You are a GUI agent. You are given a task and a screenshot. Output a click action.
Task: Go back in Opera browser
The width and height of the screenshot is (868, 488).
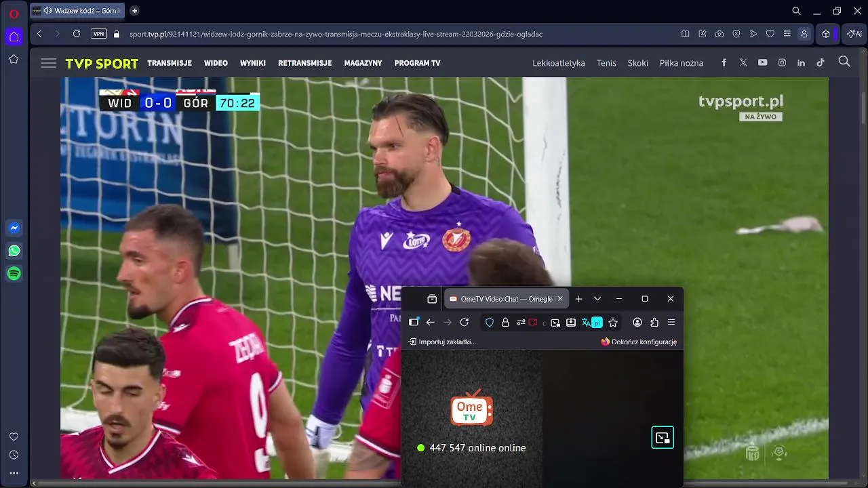point(39,34)
